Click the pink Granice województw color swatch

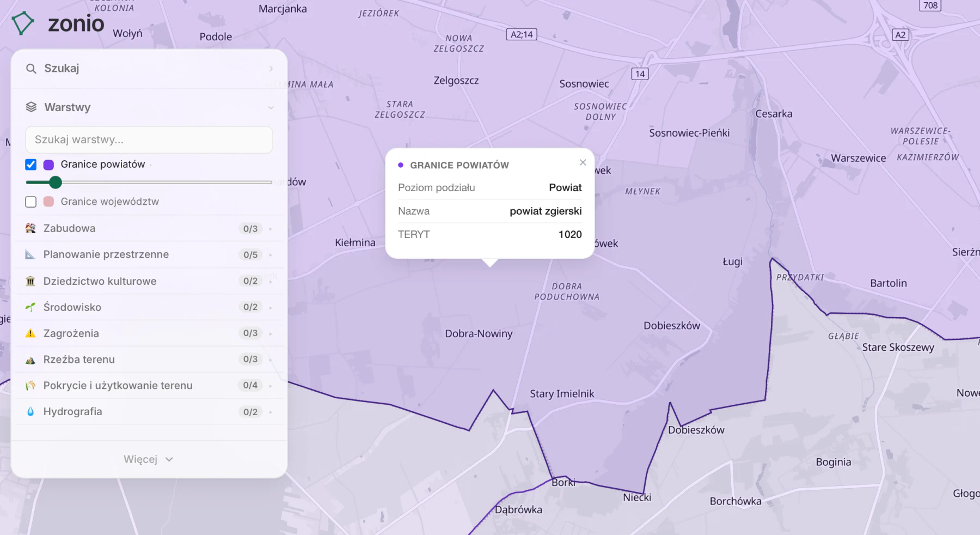(x=48, y=202)
